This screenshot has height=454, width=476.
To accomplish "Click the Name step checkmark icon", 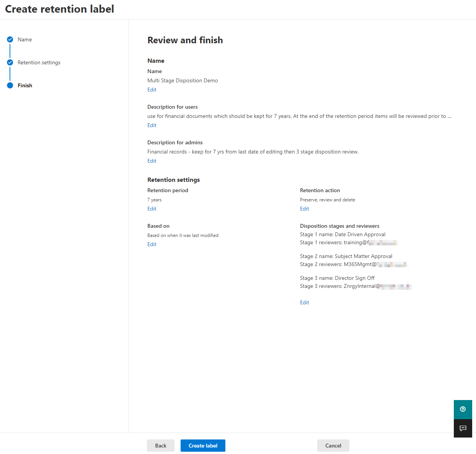I will (10, 39).
